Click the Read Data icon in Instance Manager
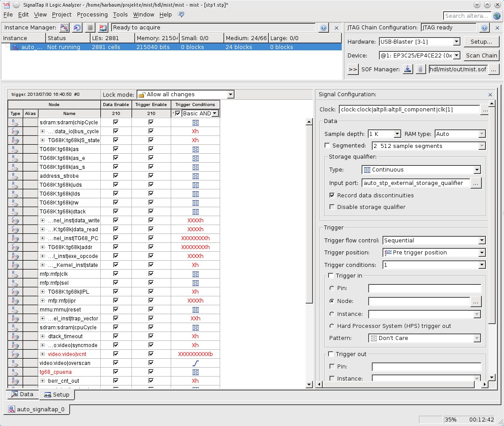This screenshot has width=504, height=426. [x=103, y=28]
